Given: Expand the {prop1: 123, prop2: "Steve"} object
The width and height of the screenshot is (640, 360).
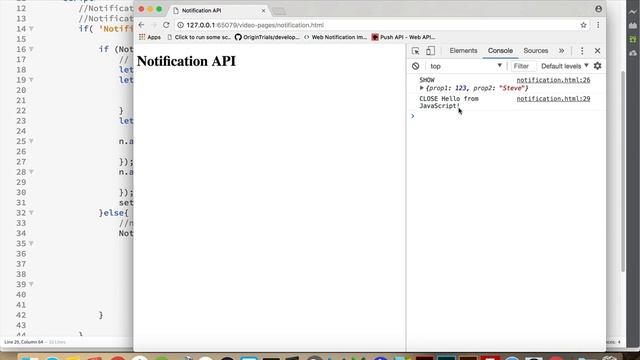Looking at the screenshot, I should click(422, 88).
